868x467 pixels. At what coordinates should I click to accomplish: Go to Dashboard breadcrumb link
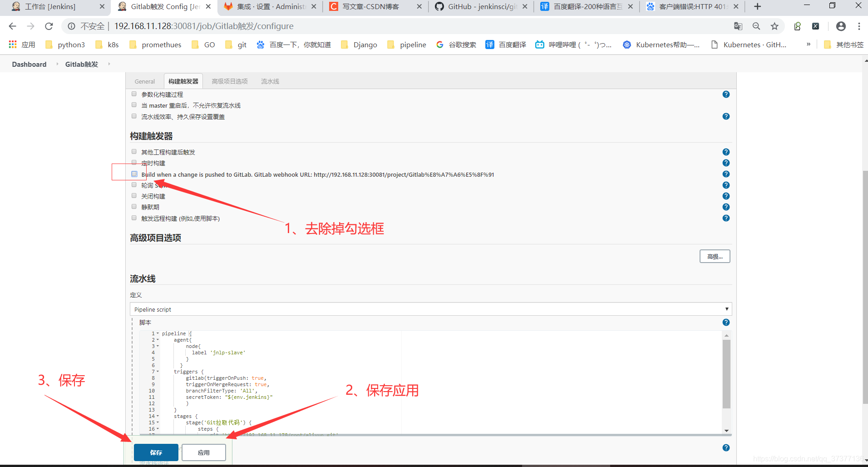(29, 64)
